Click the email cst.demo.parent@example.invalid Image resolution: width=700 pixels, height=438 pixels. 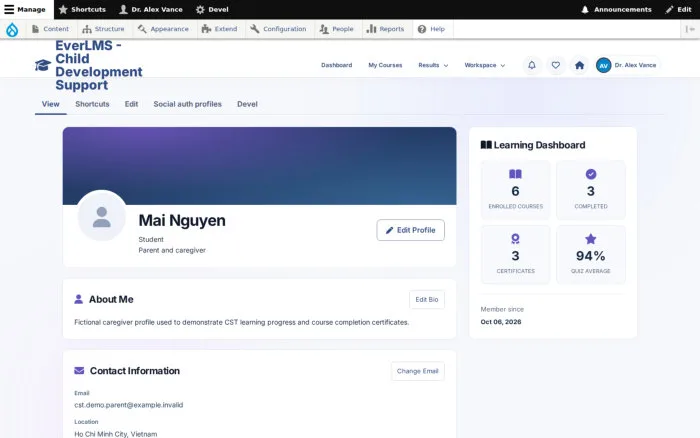[129, 405]
